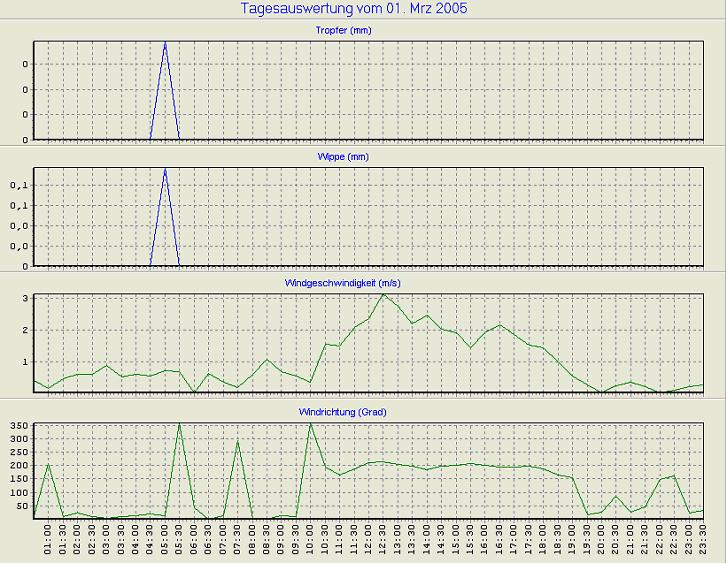The image size is (726, 564).
Task: Click the wind direction peak at 05:30
Action: click(179, 424)
